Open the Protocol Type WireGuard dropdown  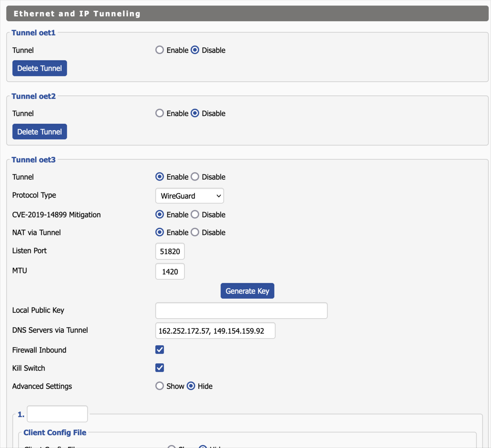tap(190, 196)
